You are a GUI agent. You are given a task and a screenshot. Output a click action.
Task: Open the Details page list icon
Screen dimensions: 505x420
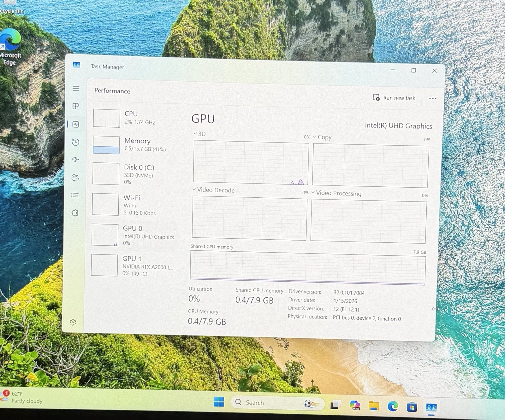75,195
